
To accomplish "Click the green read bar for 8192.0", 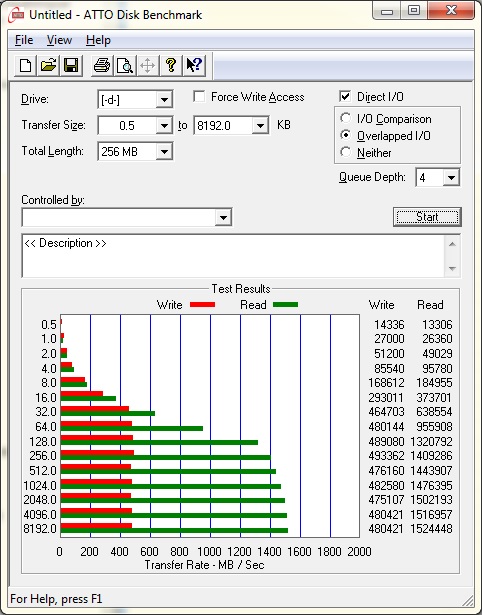I will click(174, 531).
